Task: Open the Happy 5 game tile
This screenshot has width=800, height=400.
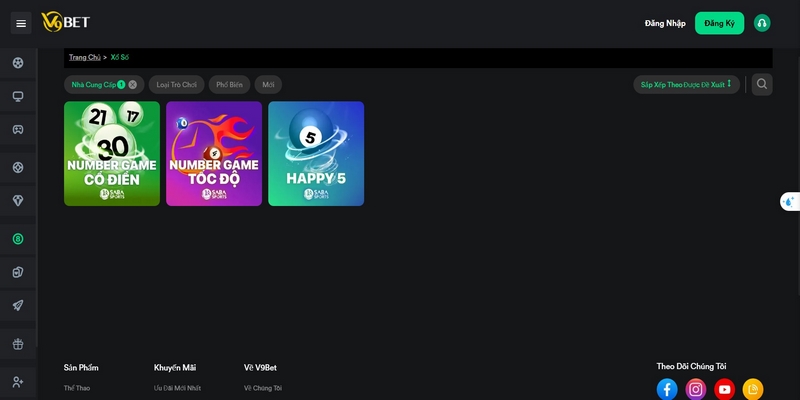Action: pos(316,154)
